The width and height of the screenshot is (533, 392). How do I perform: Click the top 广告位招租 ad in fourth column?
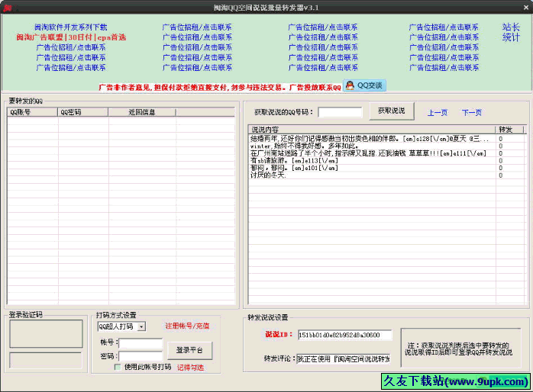coord(444,27)
